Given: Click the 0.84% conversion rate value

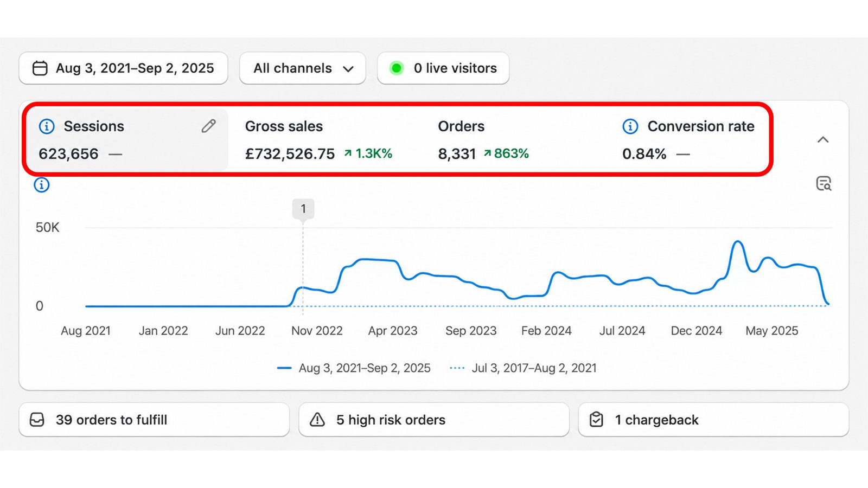Looking at the screenshot, I should 644,154.
